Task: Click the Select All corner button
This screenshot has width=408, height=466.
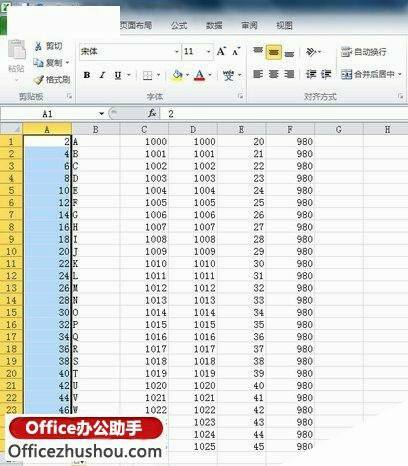Action: point(11,129)
